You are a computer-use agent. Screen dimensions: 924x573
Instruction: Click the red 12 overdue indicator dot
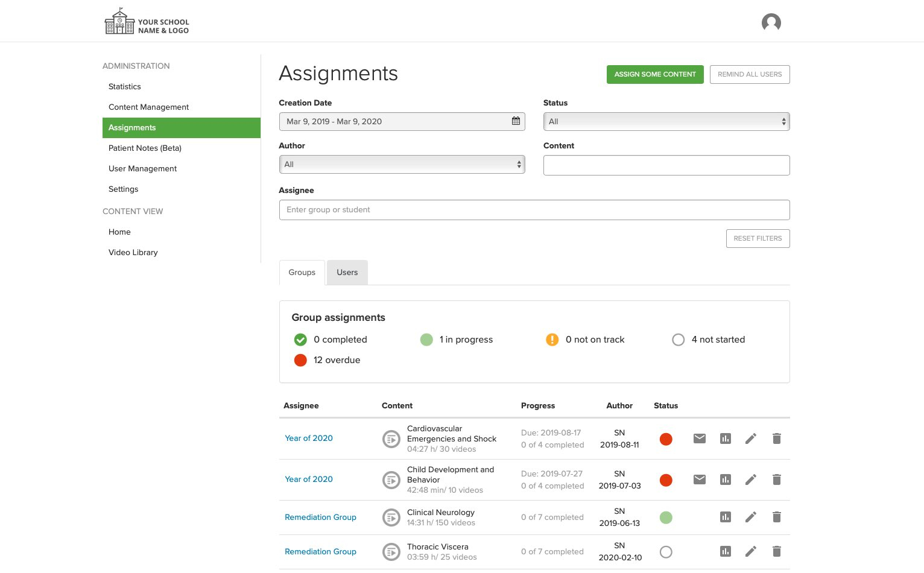click(x=300, y=360)
